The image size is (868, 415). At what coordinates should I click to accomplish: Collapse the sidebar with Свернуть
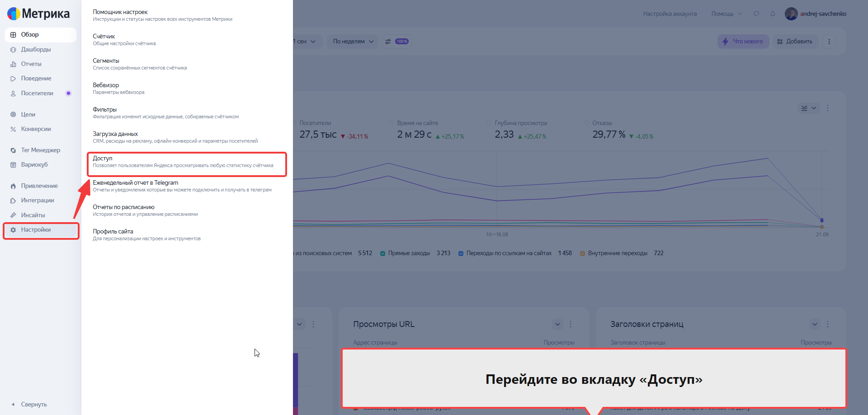pyautogui.click(x=29, y=405)
